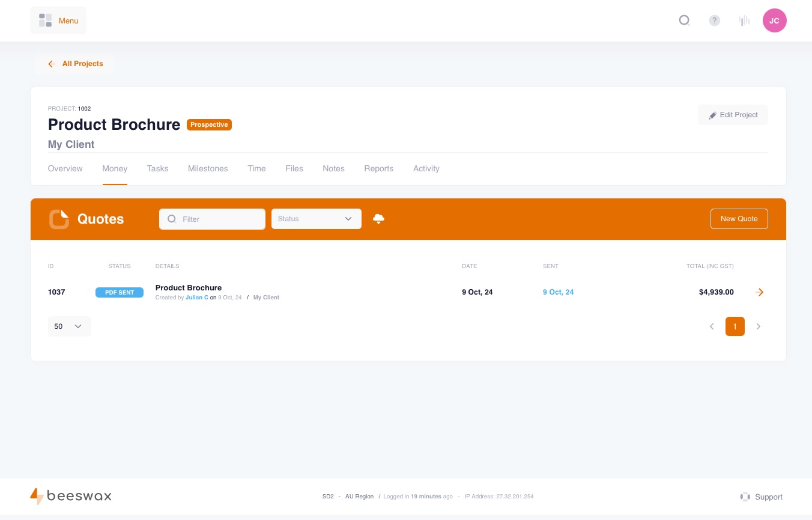Open the main Menu button
Image resolution: width=812 pixels, height=520 pixels.
59,20
